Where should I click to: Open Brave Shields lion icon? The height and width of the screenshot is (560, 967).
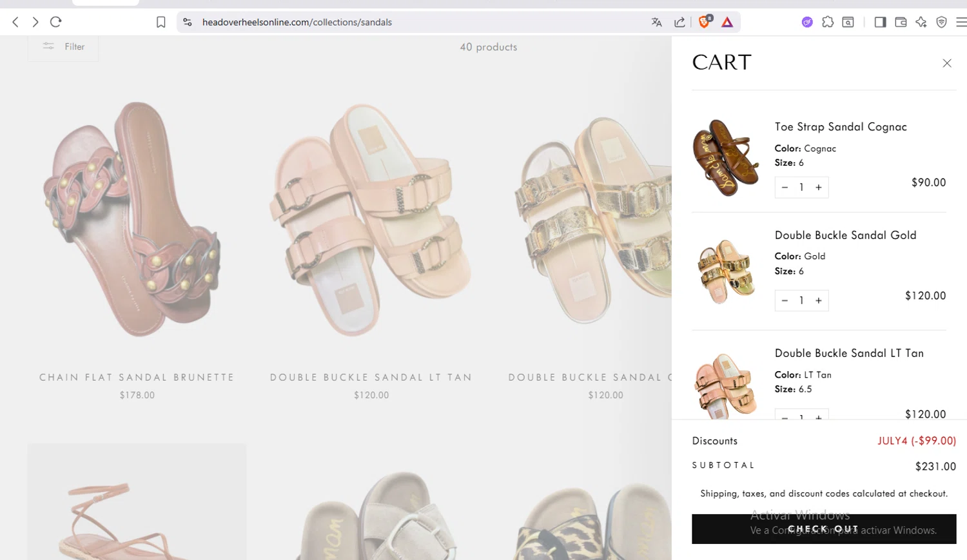705,22
